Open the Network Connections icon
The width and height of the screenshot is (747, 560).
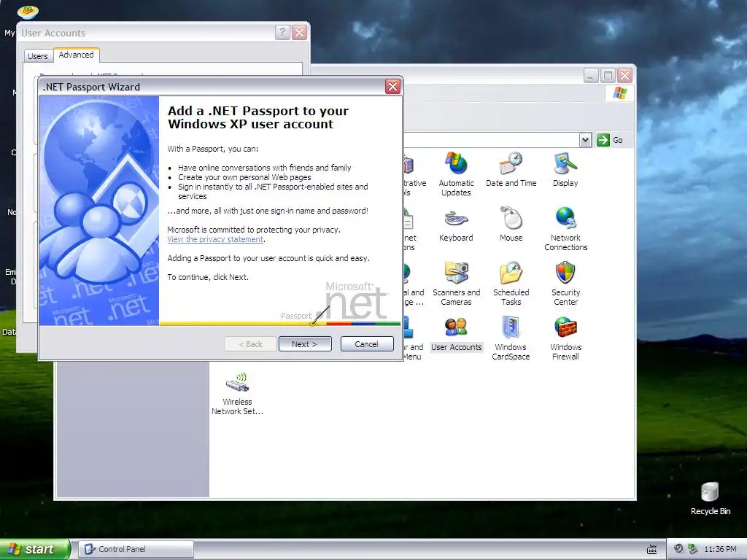[565, 228]
